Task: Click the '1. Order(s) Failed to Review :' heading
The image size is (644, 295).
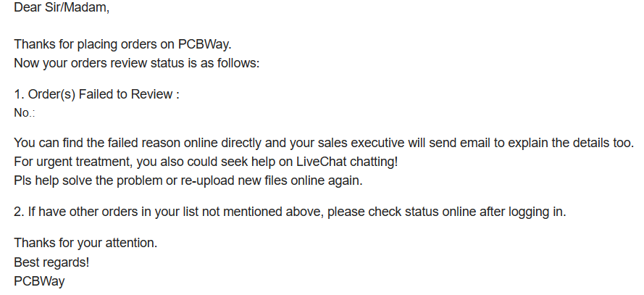Action: 96,94
